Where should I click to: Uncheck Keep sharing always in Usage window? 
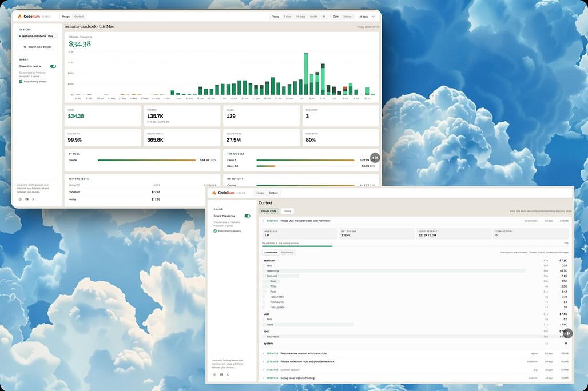(x=21, y=81)
